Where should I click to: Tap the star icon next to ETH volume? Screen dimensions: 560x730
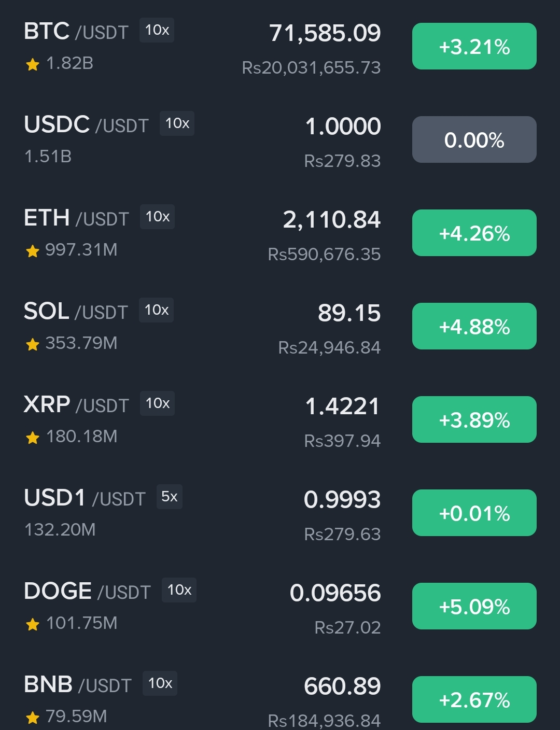(33, 251)
